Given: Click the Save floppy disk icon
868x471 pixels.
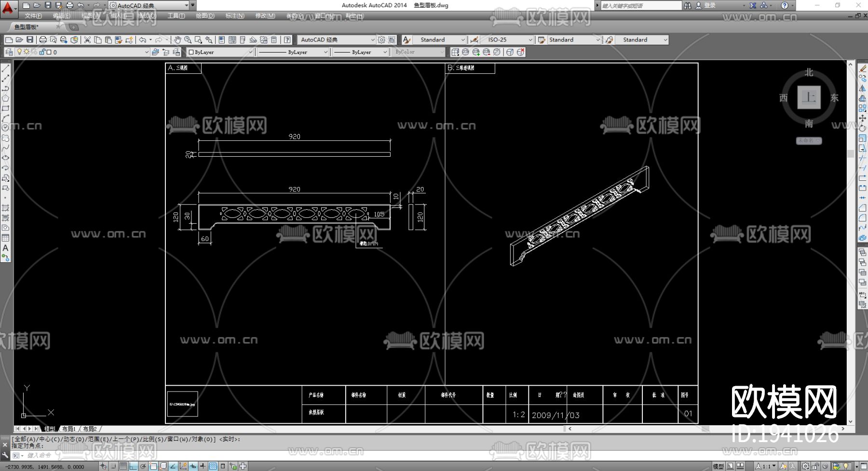Looking at the screenshot, I should click(30, 40).
